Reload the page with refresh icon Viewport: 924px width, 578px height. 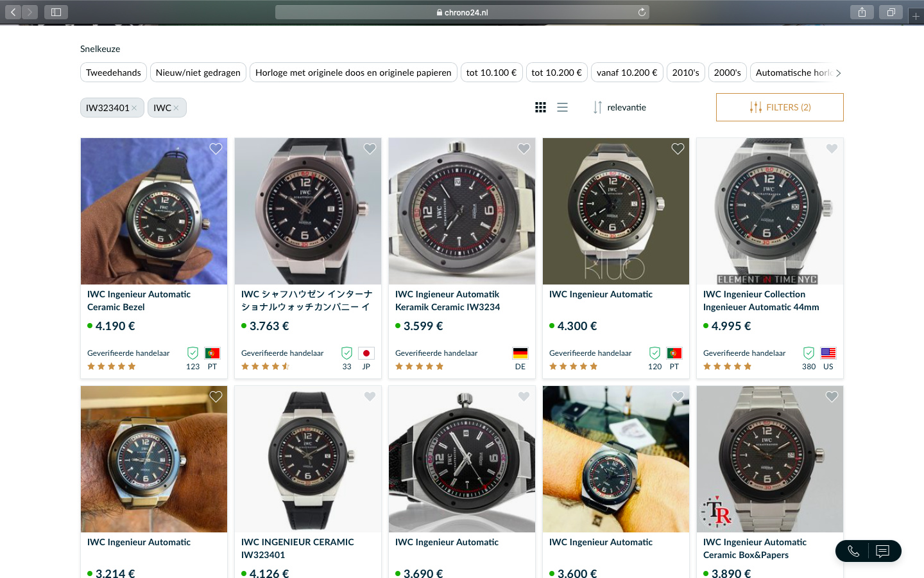(x=642, y=12)
